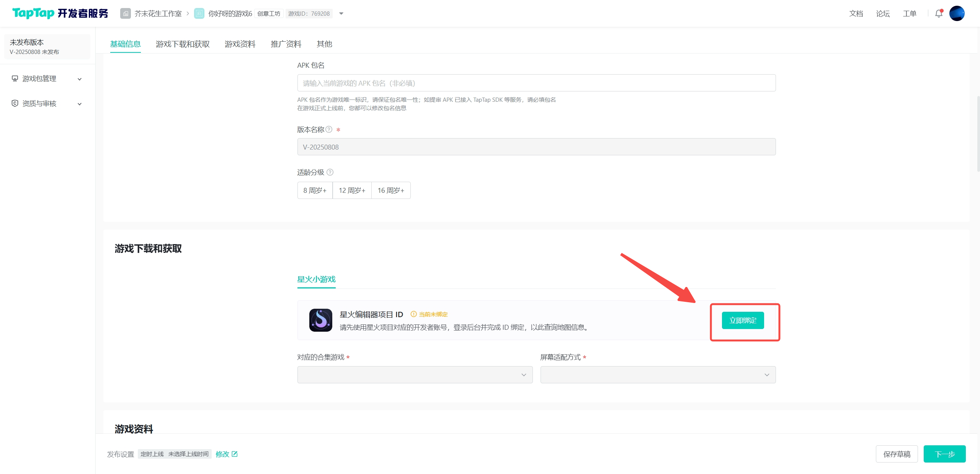This screenshot has width=980, height=474.
Task: Click the 星火 editor app icon
Action: (x=321, y=320)
